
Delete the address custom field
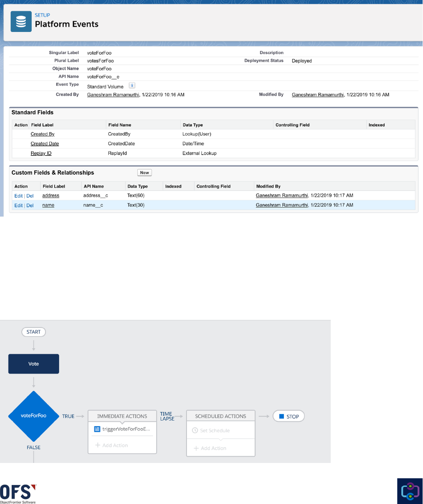30,196
